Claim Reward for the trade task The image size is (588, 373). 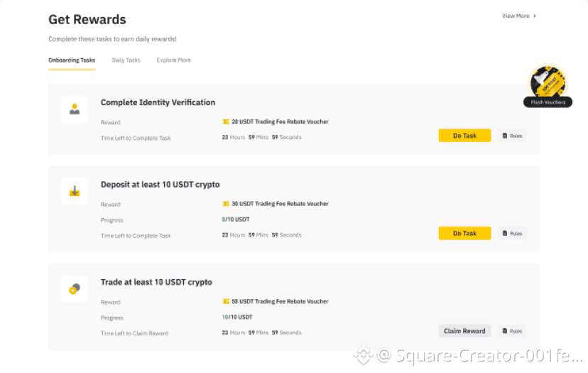point(464,331)
